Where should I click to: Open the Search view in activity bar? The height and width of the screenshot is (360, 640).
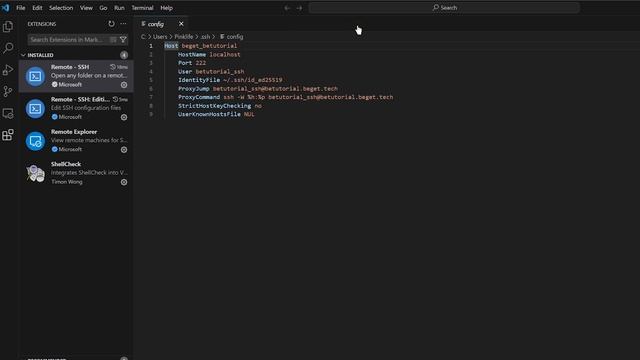8,48
